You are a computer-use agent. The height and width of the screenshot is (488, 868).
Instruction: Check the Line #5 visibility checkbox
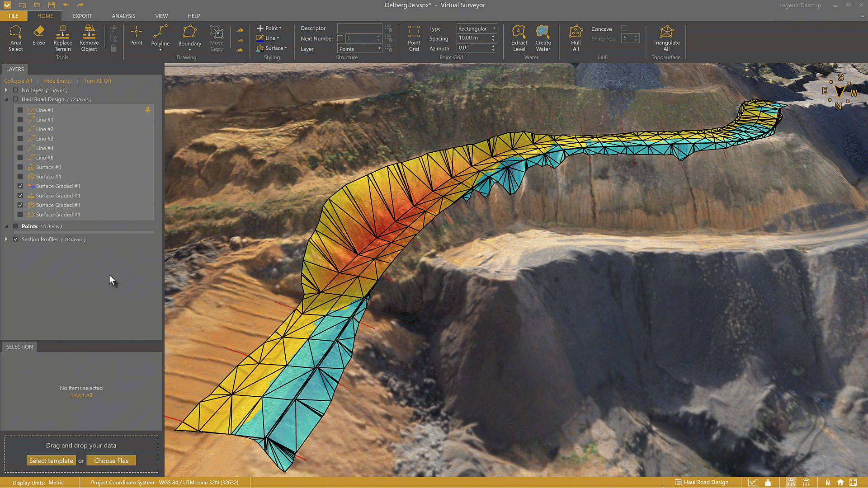(x=20, y=158)
